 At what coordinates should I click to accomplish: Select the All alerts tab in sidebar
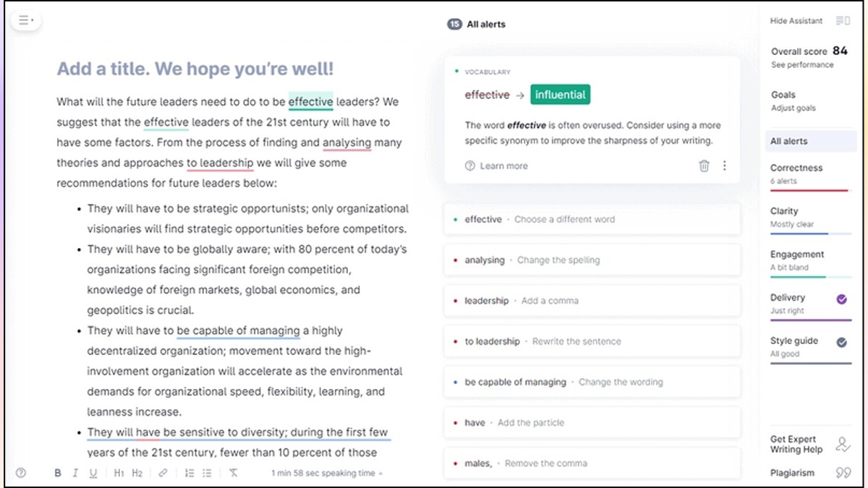[x=811, y=141]
